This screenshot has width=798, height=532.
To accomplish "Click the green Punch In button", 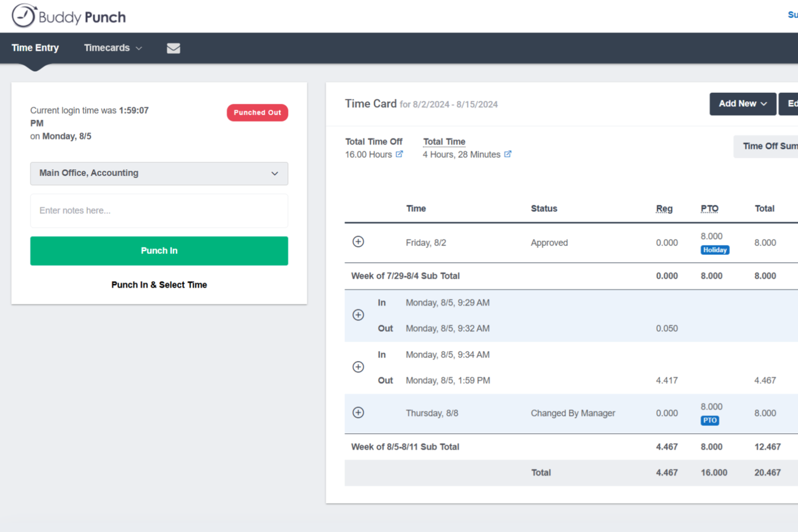I will coord(159,251).
